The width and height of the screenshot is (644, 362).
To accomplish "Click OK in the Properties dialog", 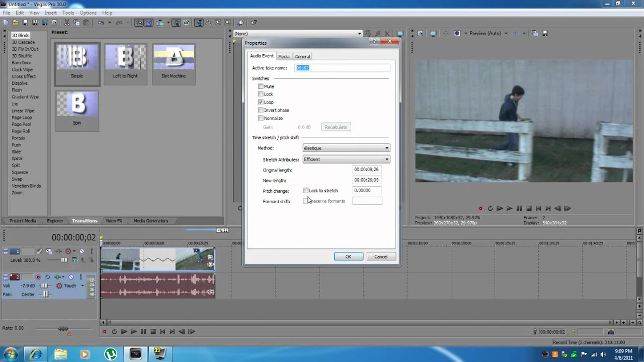I will coord(348,256).
